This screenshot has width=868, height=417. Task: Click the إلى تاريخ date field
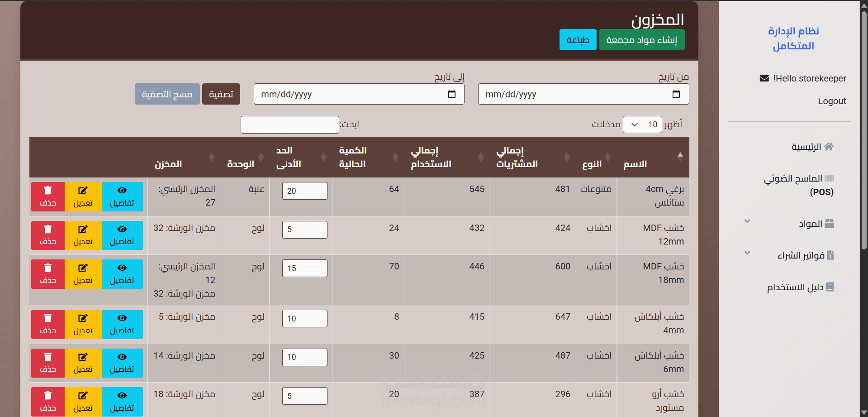point(359,94)
